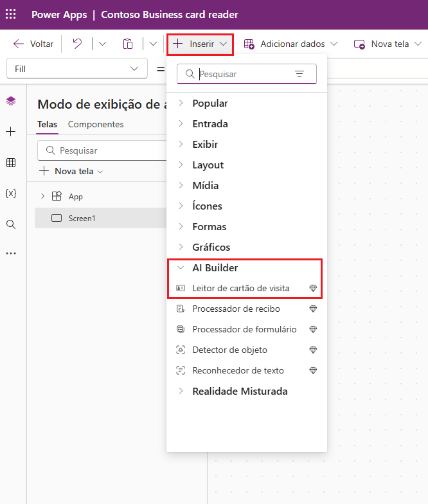Click premium diamond icon beside Leitor de cartão
This screenshot has height=504, width=428.
coord(314,288)
